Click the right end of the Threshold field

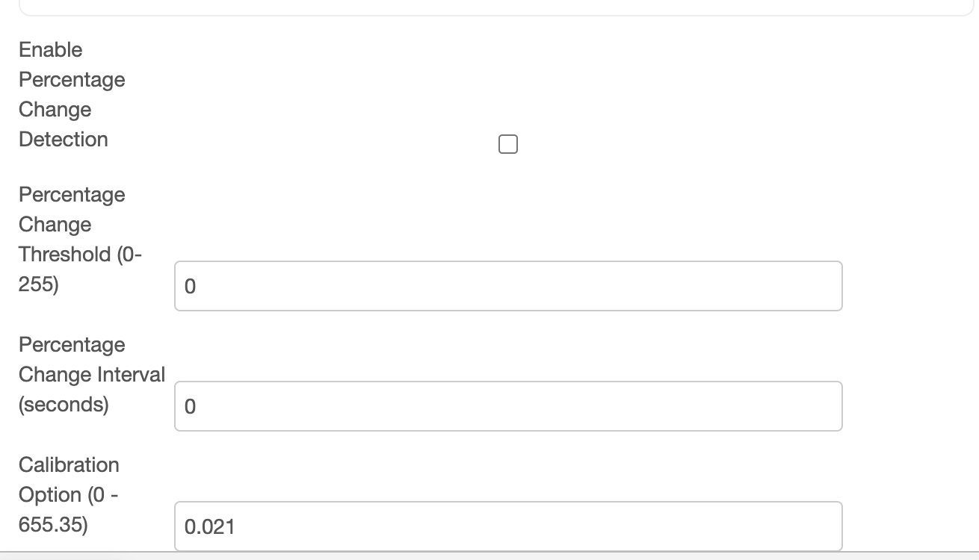pyautogui.click(x=822, y=286)
